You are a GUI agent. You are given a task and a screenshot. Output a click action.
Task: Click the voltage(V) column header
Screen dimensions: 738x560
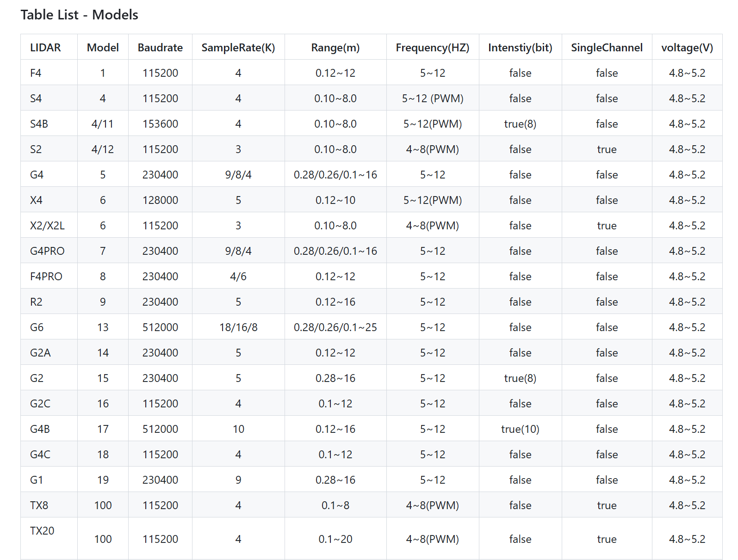click(x=687, y=48)
